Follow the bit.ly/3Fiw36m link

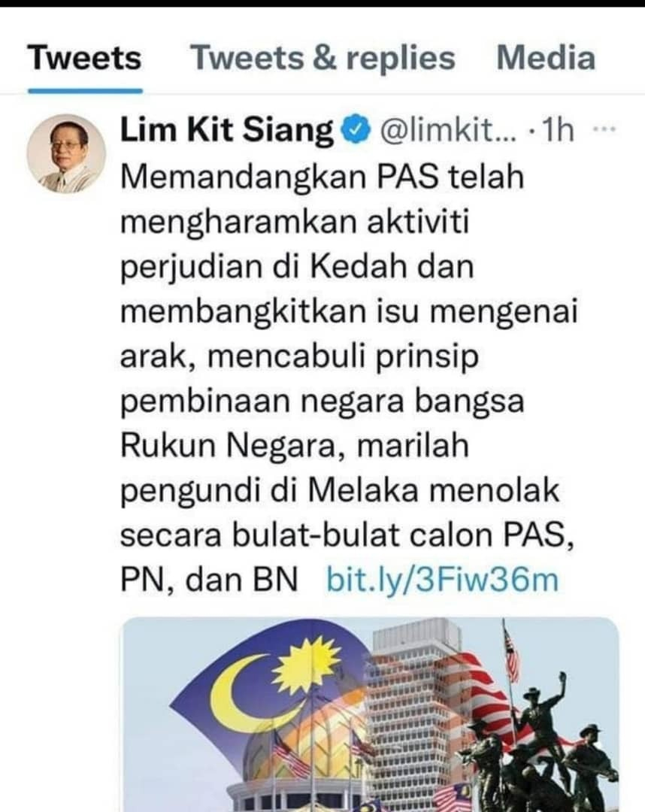coord(443,578)
